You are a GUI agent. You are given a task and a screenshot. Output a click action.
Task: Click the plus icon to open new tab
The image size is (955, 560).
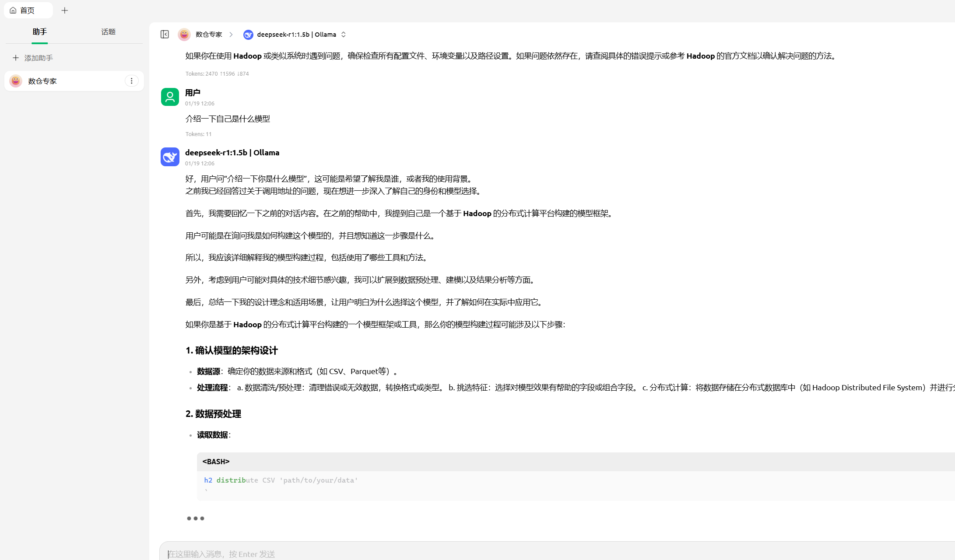[65, 10]
